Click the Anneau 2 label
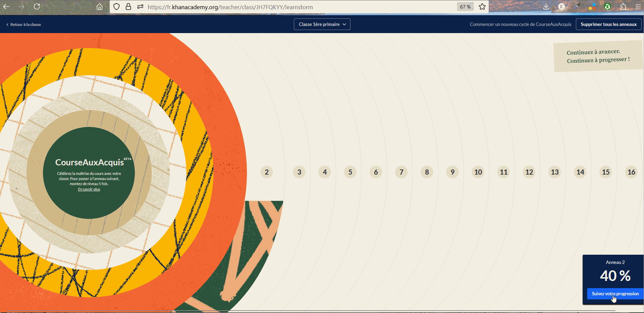The height and width of the screenshot is (313, 644). [615, 262]
